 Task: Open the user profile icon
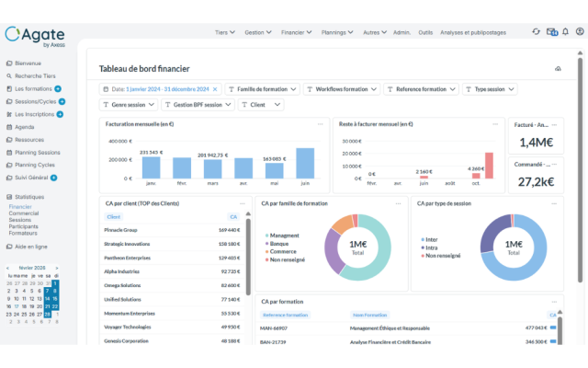(x=578, y=31)
